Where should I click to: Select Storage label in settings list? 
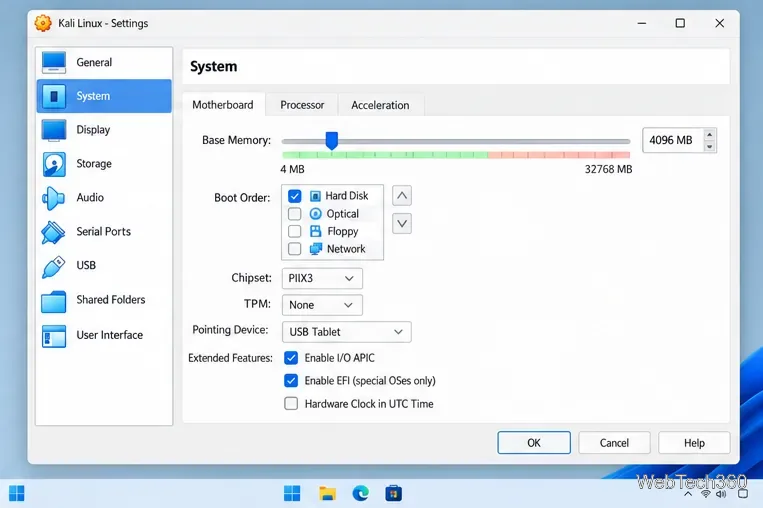94,164
